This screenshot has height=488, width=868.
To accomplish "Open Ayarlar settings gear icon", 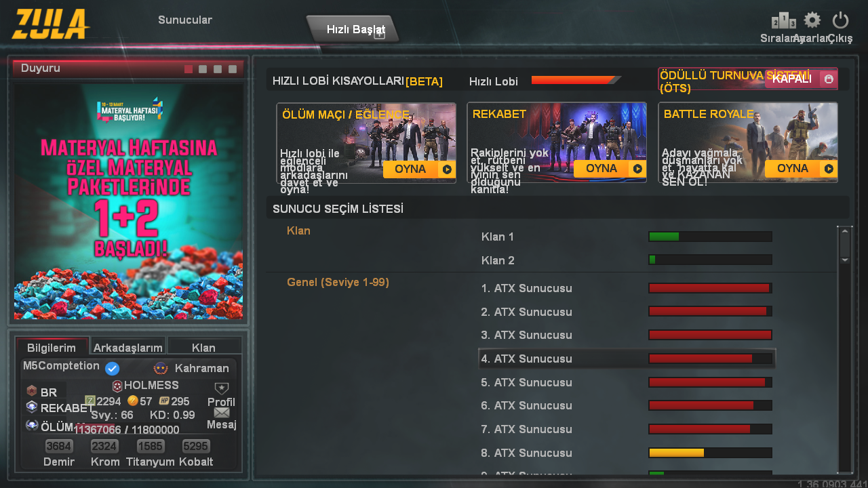I will tap(812, 20).
